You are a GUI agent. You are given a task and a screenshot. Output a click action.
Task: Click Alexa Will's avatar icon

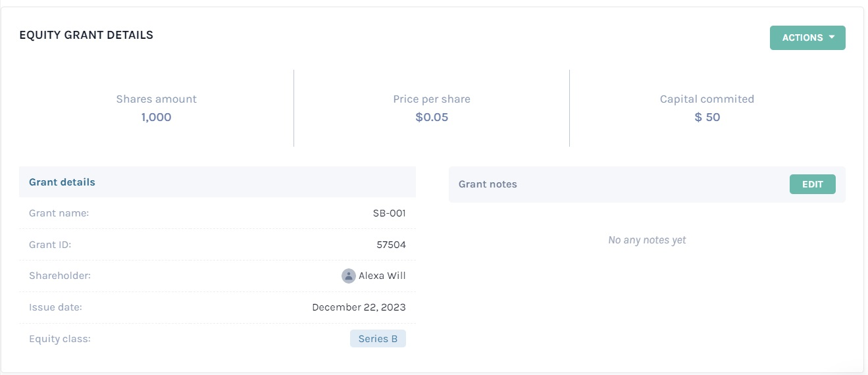point(349,276)
